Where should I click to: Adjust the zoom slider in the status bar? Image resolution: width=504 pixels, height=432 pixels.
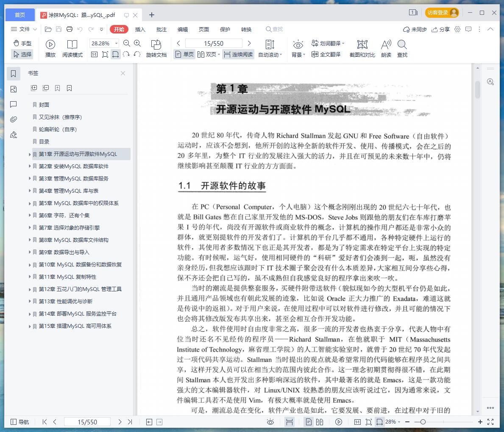(423, 422)
